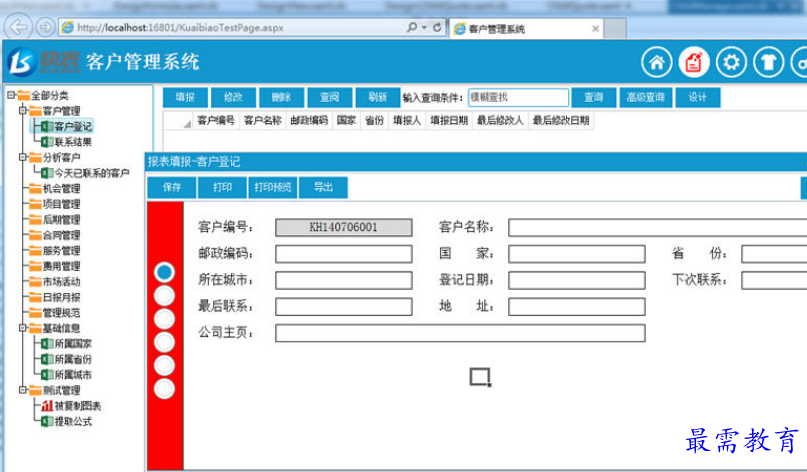Select the second circle on the red bar

pos(165,295)
